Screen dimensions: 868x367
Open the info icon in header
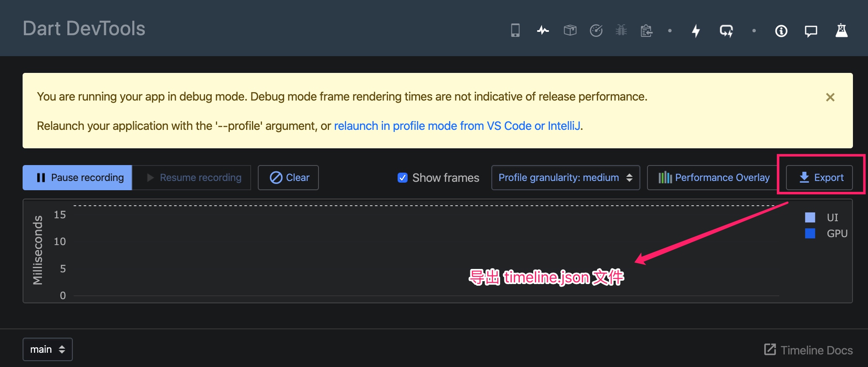[781, 31]
